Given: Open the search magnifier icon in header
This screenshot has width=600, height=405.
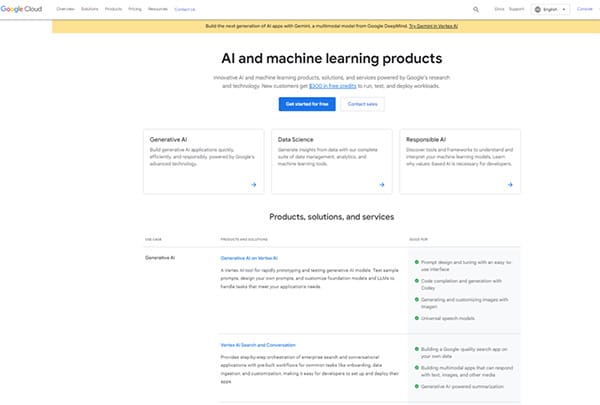Looking at the screenshot, I should point(476,9).
